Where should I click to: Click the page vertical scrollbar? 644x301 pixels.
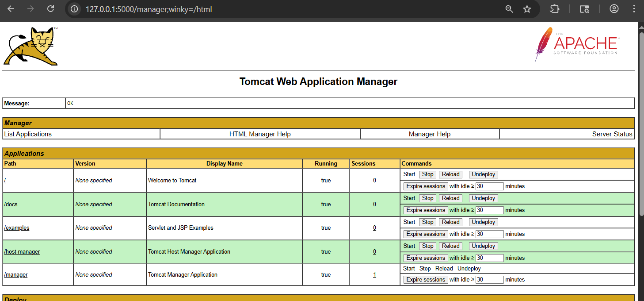[641, 124]
